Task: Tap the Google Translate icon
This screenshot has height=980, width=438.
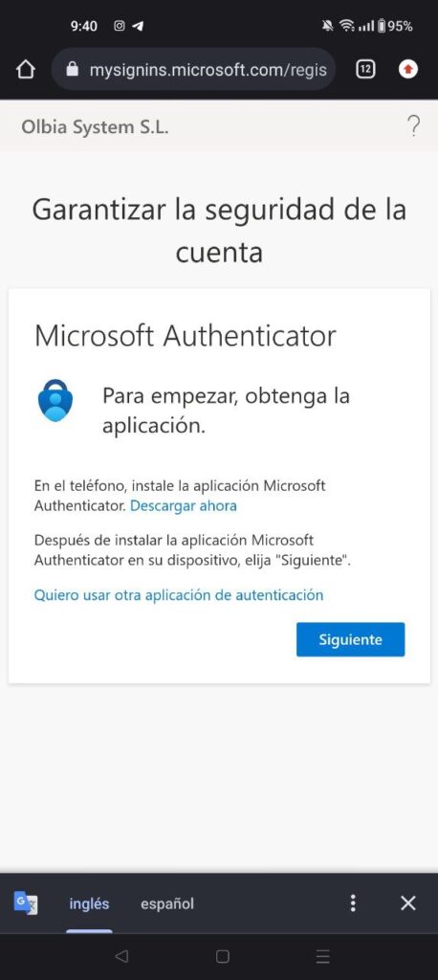Action: (26, 902)
